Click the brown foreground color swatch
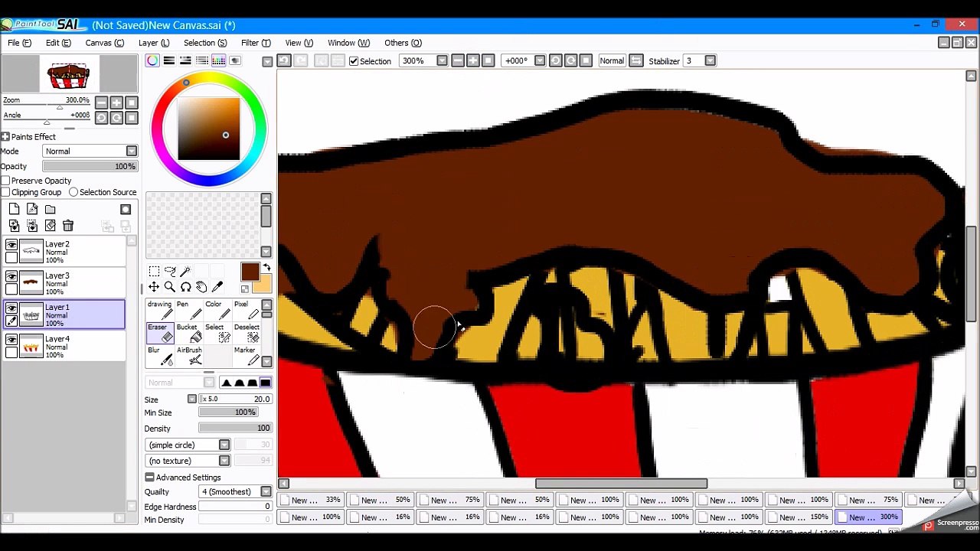 pos(250,272)
